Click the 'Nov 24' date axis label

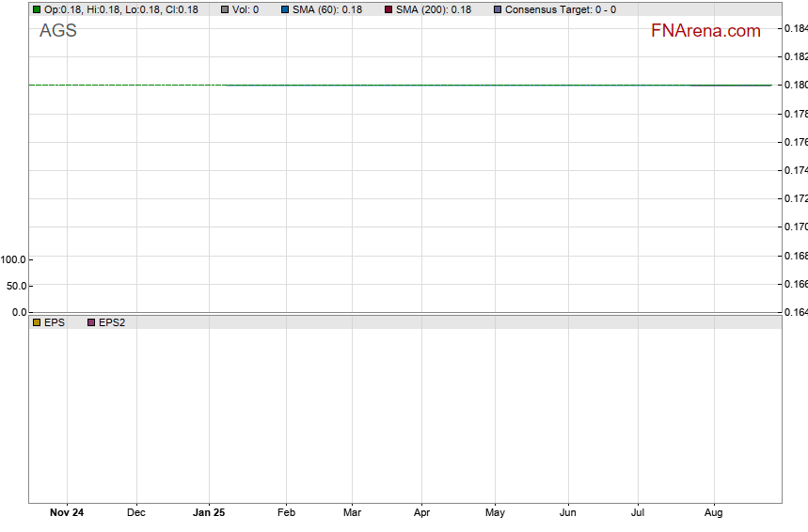[x=66, y=512]
